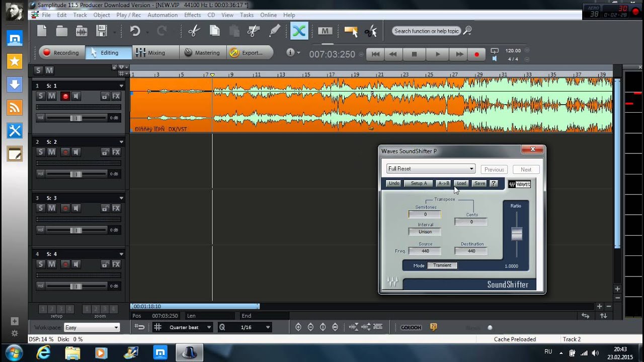Click the WAVES logo in SoundShifter

pyautogui.click(x=519, y=184)
